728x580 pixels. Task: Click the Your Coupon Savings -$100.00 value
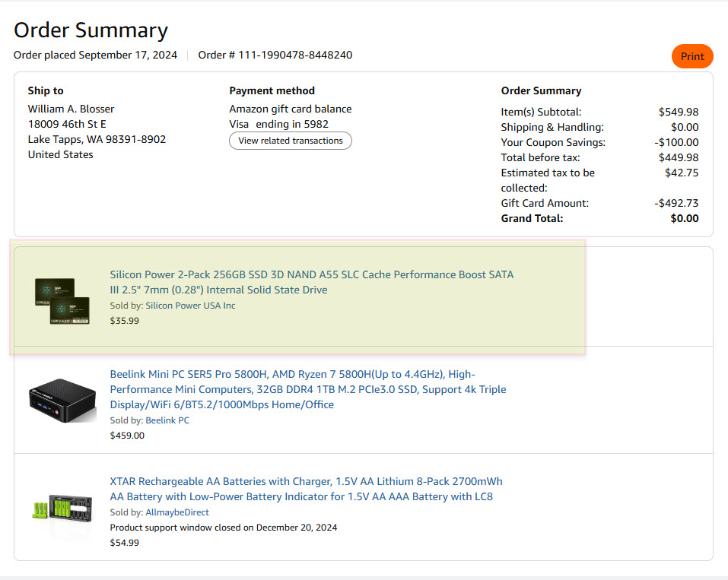point(676,142)
